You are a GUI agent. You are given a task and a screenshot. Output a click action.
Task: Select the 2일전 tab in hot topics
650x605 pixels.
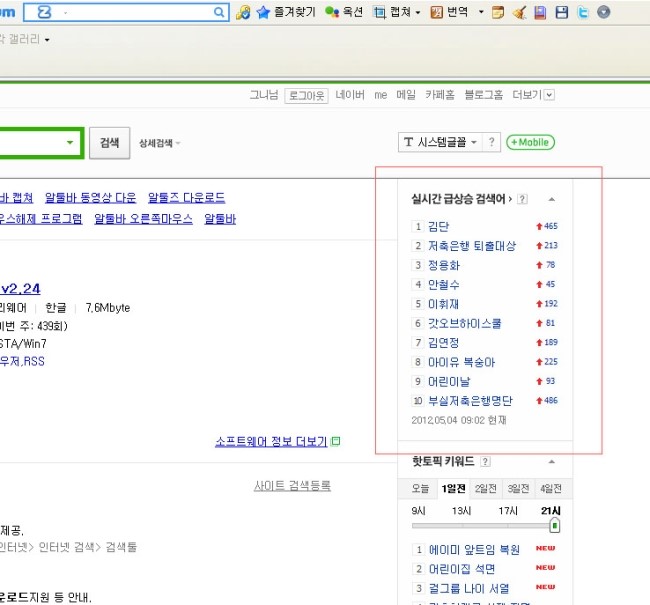click(486, 488)
